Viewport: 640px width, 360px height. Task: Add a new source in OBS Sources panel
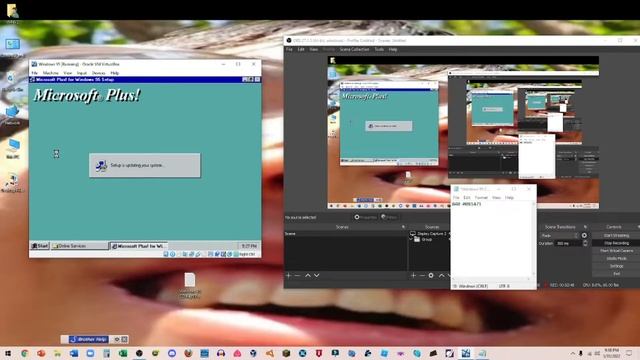[413, 276]
